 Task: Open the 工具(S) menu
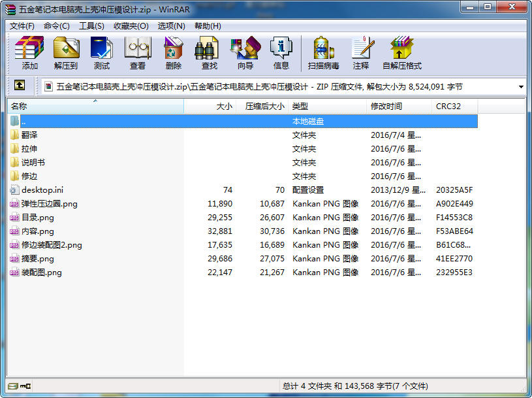coord(91,26)
